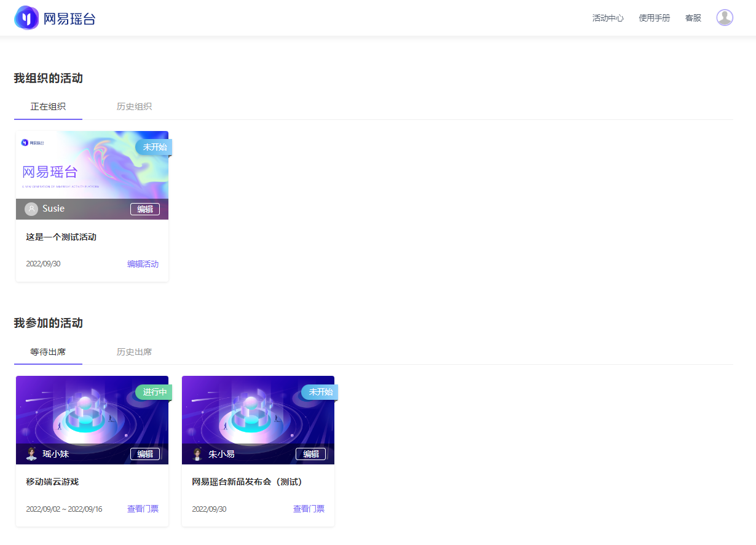The image size is (756, 545).
Task: Click 查看门票 for 移动端云游戏
Action: [x=143, y=509]
